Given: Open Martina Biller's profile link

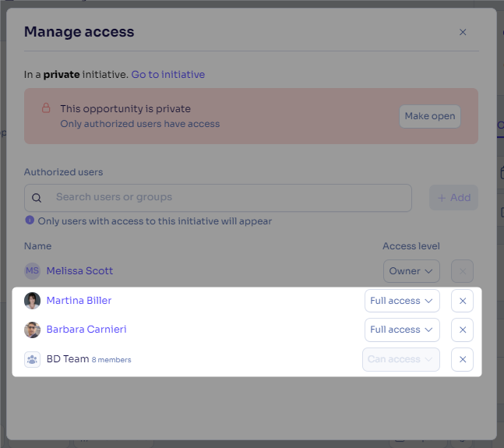Looking at the screenshot, I should point(79,301).
